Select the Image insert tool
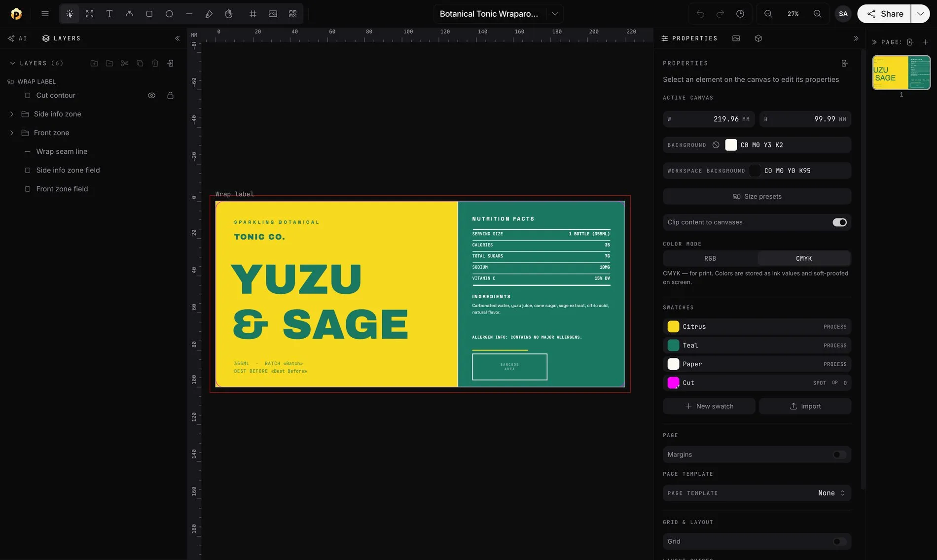 273,14
